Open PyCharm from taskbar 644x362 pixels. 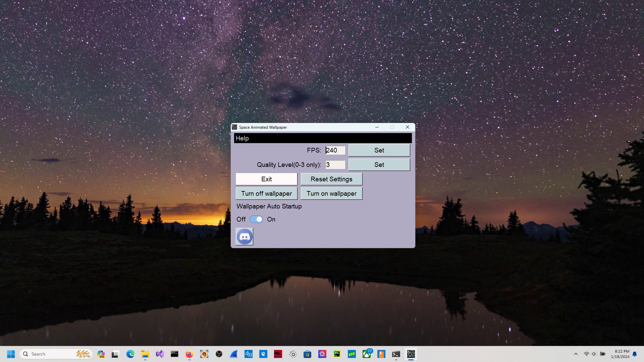tap(337, 354)
